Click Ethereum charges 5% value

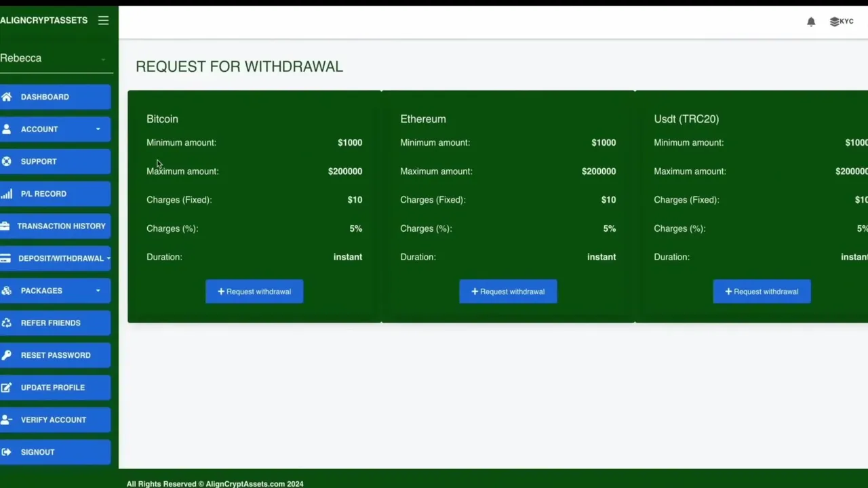(x=610, y=228)
